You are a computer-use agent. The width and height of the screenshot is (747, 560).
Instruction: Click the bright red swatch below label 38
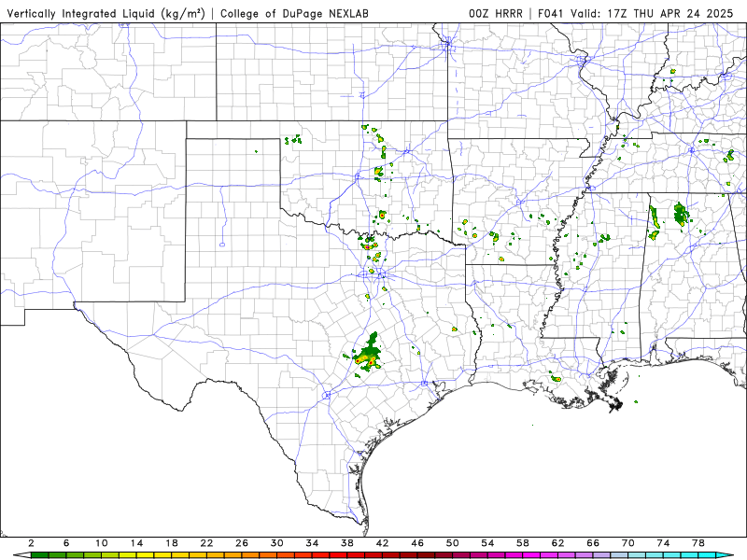[356, 555]
